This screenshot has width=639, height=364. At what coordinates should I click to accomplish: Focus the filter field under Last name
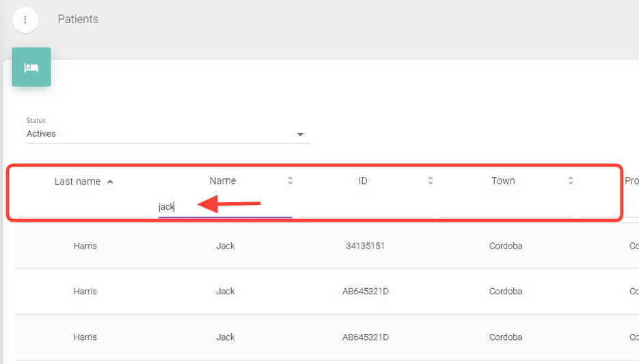pyautogui.click(x=85, y=208)
